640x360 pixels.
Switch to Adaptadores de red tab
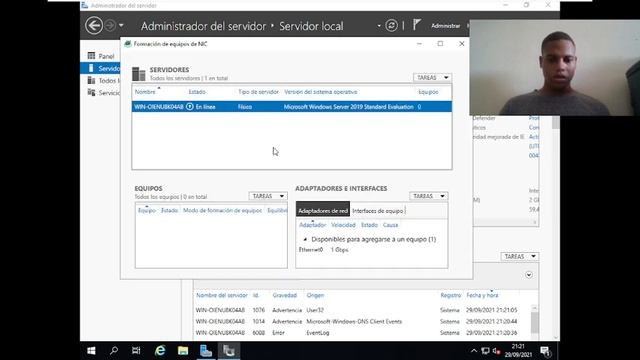coord(323,211)
